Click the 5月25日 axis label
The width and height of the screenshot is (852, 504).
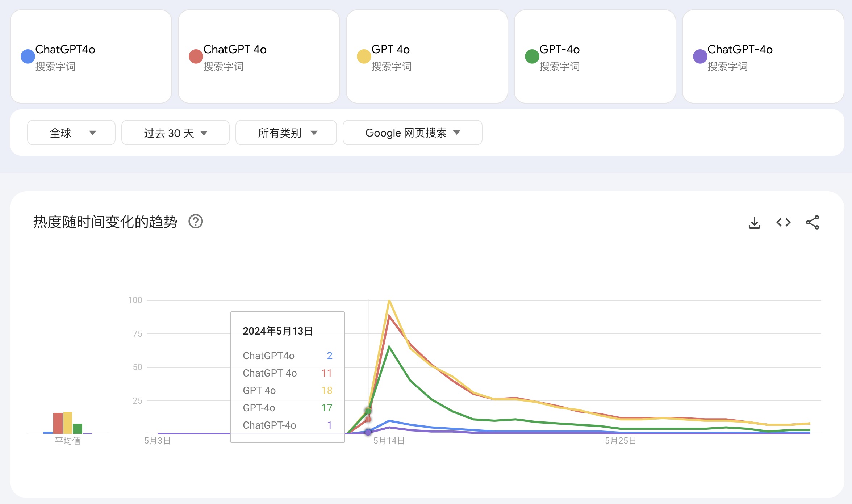[x=621, y=441]
